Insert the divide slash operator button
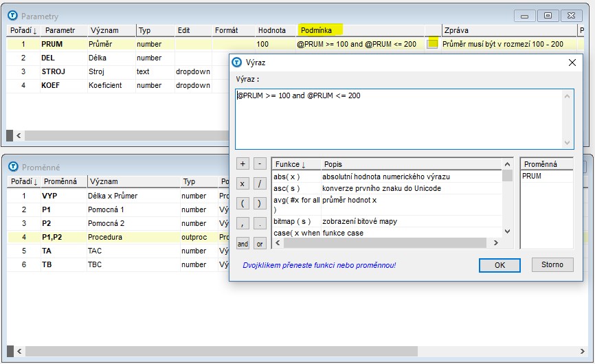The image size is (595, 364). (x=260, y=184)
